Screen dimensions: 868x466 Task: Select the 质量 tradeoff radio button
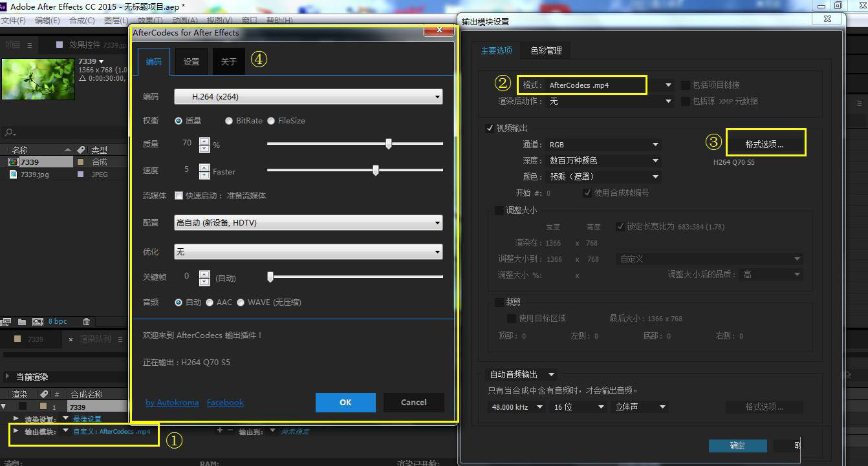(179, 121)
